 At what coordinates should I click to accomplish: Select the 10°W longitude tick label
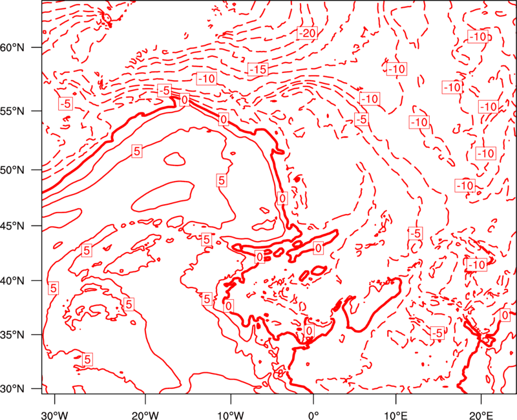pyautogui.click(x=230, y=415)
